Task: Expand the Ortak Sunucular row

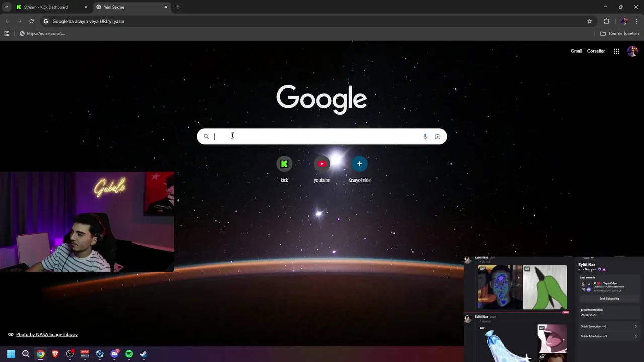Action: [609, 326]
